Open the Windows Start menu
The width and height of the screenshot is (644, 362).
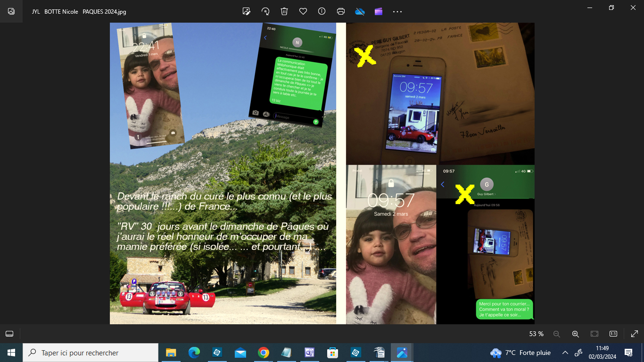[11, 353]
